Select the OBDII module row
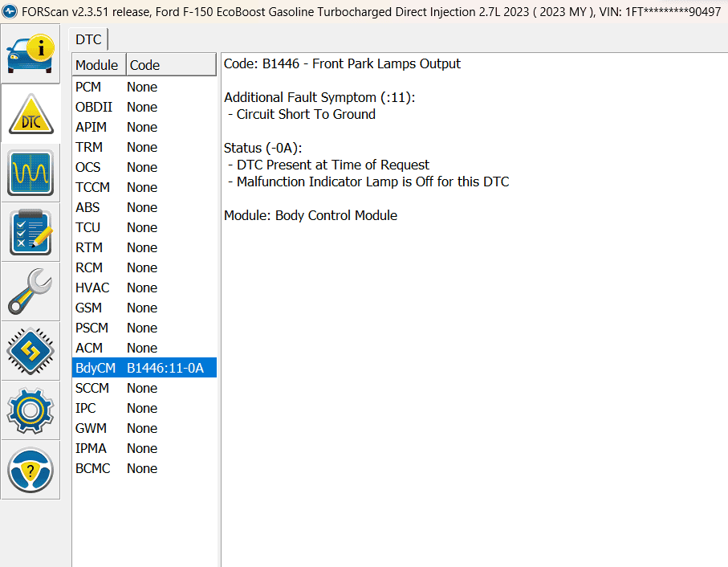 click(120, 107)
